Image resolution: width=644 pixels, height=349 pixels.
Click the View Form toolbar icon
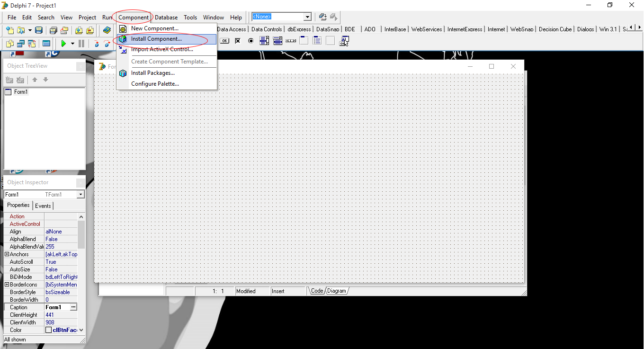click(x=21, y=44)
